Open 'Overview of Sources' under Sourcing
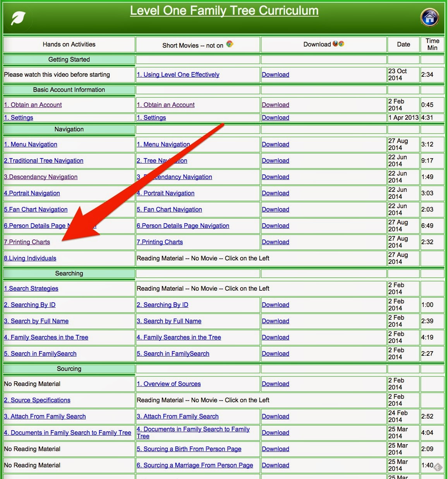 point(169,384)
